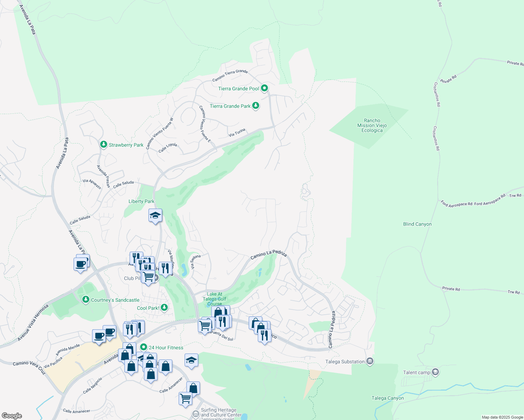This screenshot has width=524, height=420.
Task: Select the restaurant icon beside Via Marfino
Action: pos(165,269)
